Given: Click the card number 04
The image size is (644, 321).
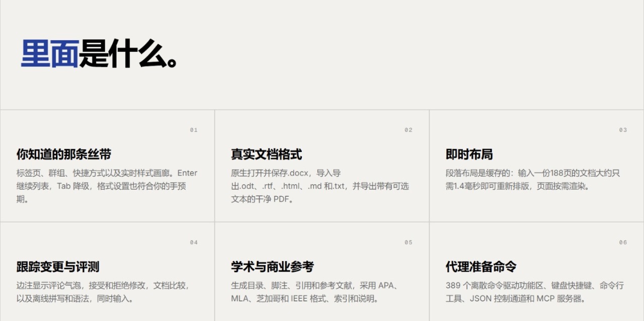Looking at the screenshot, I should pyautogui.click(x=194, y=243).
